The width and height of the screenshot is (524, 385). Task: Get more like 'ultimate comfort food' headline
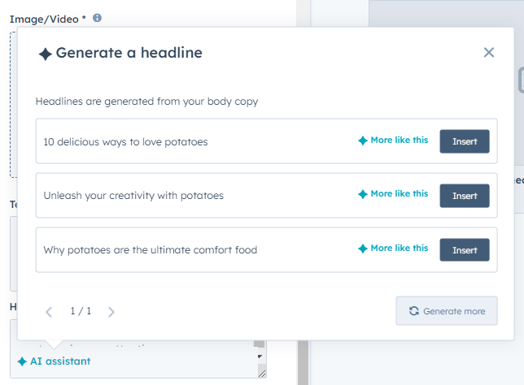(x=393, y=248)
